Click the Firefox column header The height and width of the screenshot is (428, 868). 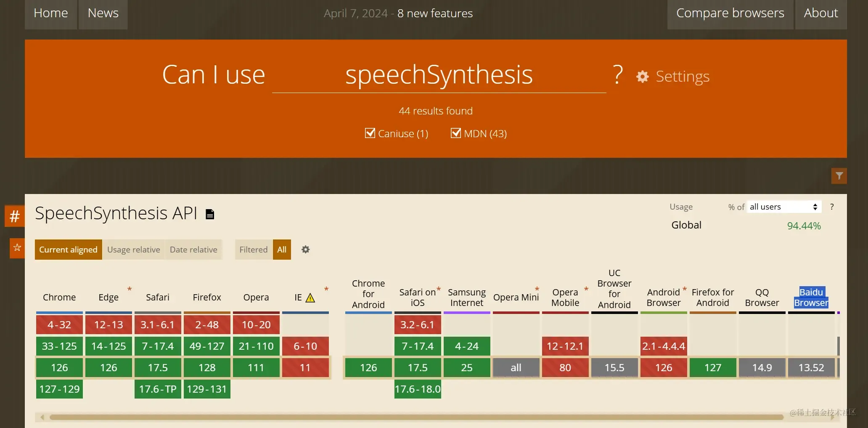(207, 297)
